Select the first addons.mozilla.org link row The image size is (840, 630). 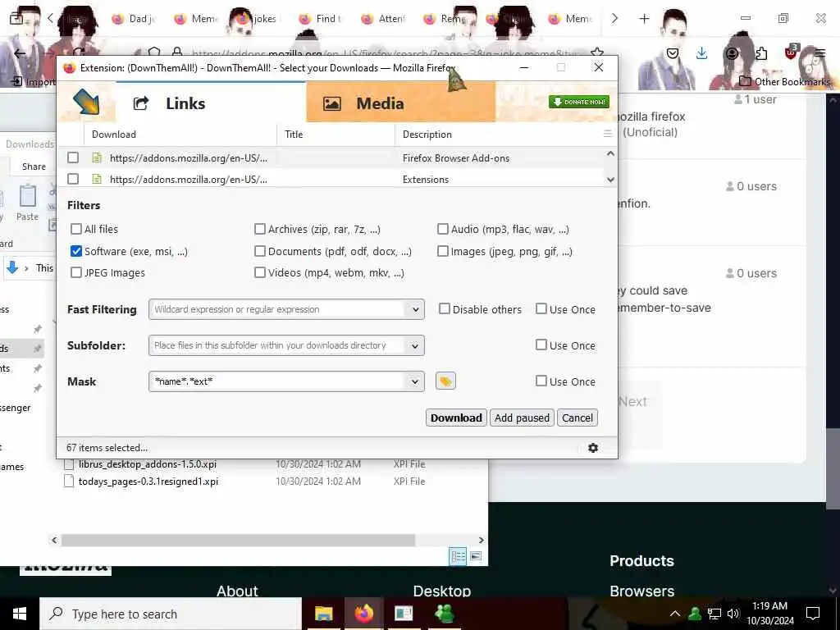331,158
